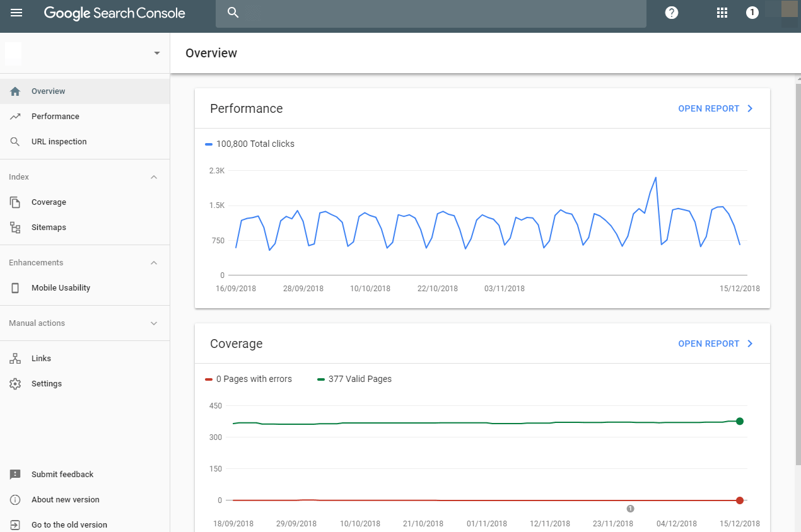Click the Sitemaps tree icon
The image size is (801, 532).
pyautogui.click(x=15, y=227)
